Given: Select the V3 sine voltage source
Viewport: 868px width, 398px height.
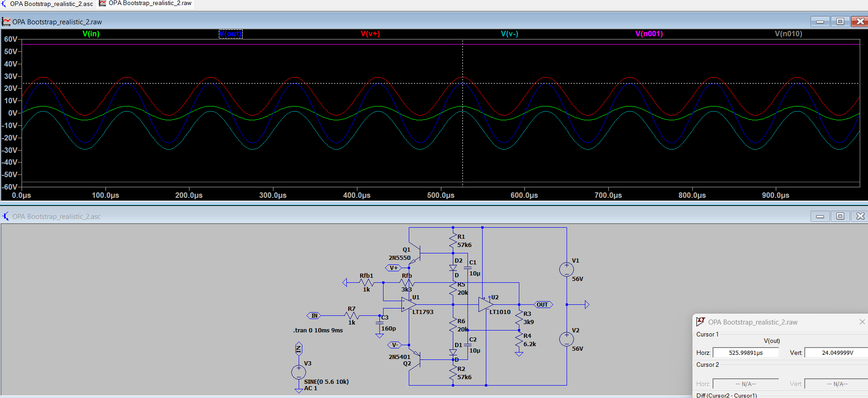Looking at the screenshot, I should pyautogui.click(x=299, y=372).
